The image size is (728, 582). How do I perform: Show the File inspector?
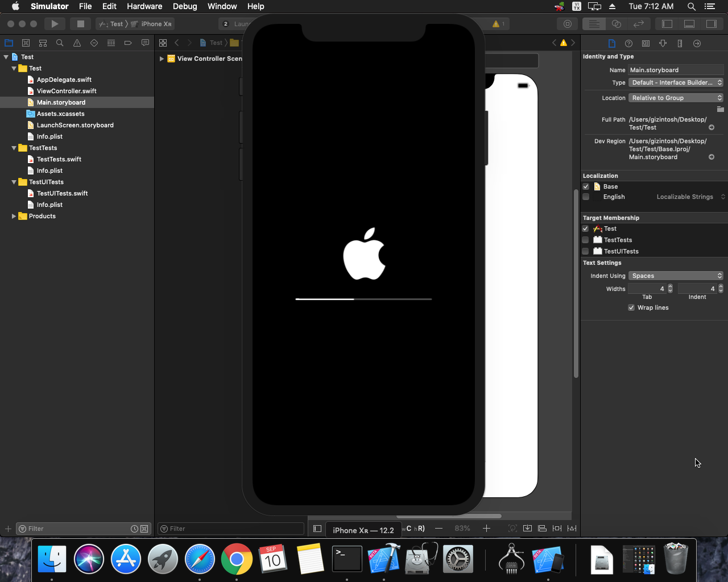coord(611,43)
